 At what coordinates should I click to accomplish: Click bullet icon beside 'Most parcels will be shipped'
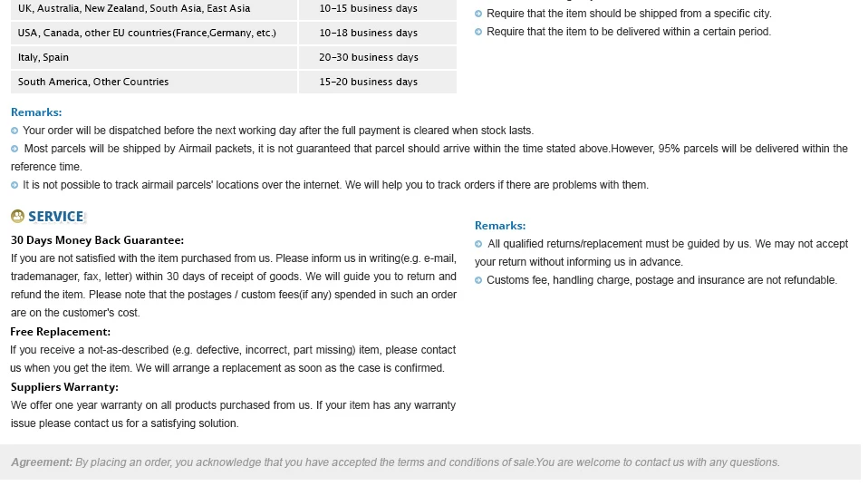14,149
